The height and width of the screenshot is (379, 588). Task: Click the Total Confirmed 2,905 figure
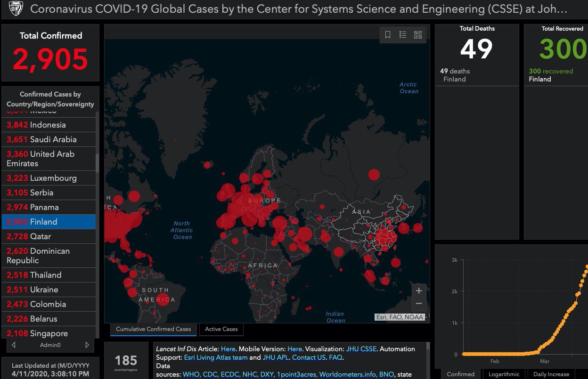[50, 60]
